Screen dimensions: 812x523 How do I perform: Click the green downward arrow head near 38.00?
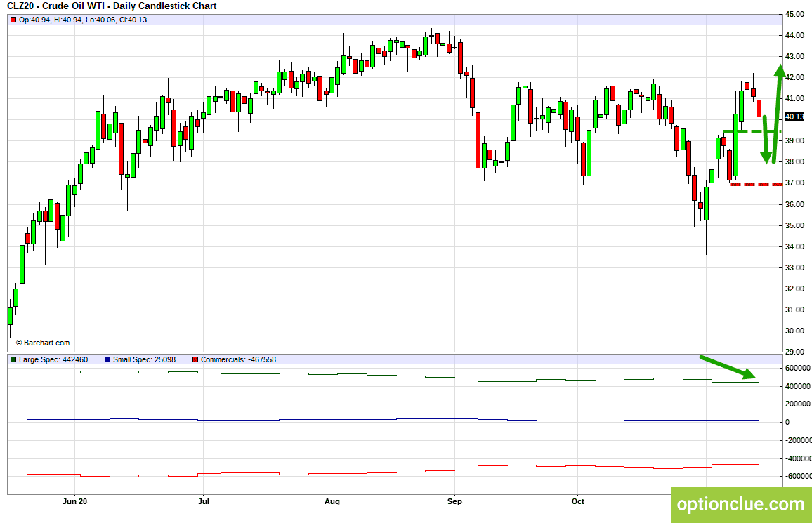coord(767,157)
